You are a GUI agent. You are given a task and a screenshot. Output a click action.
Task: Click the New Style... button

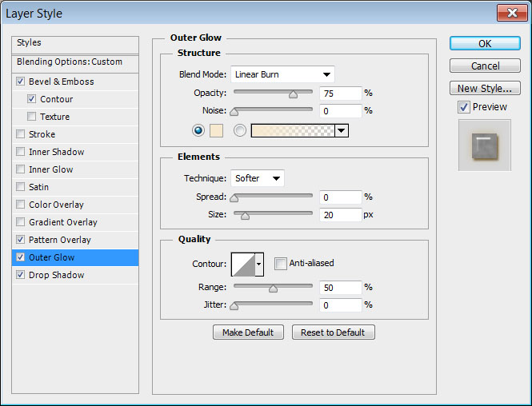tap(485, 88)
